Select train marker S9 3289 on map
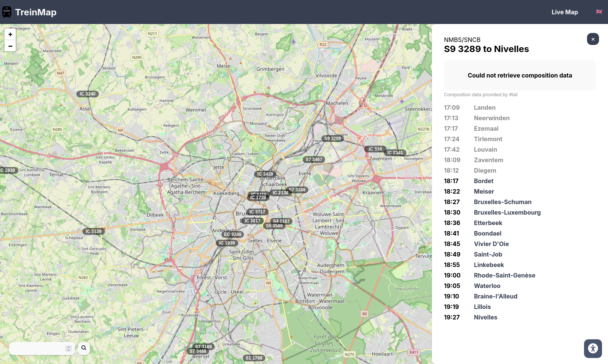The image size is (608, 364). pyautogui.click(x=333, y=139)
